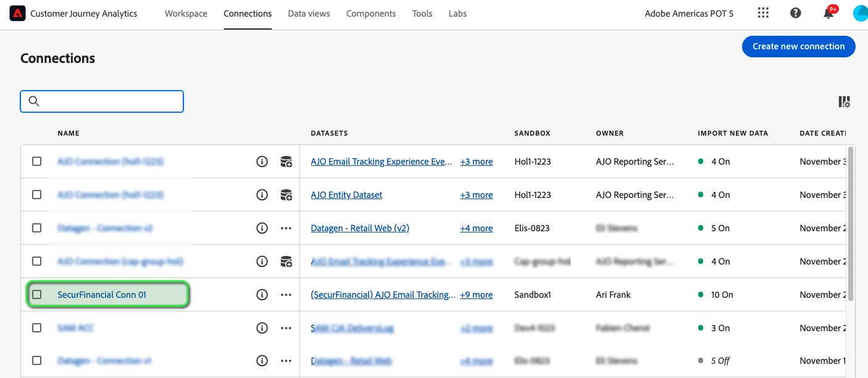Open the Data views tab
The image size is (868, 378).
309,14
